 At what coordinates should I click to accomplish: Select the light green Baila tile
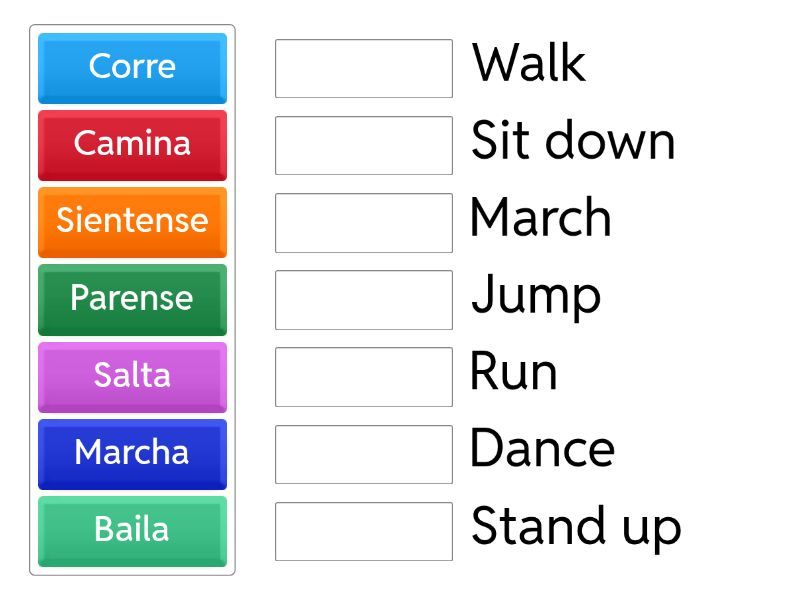click(132, 530)
